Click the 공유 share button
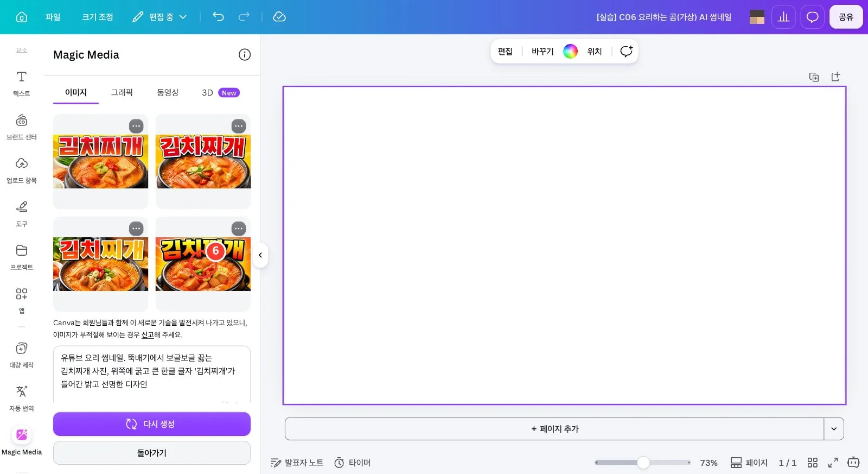Screen dimensions: 868x474 tap(846, 17)
